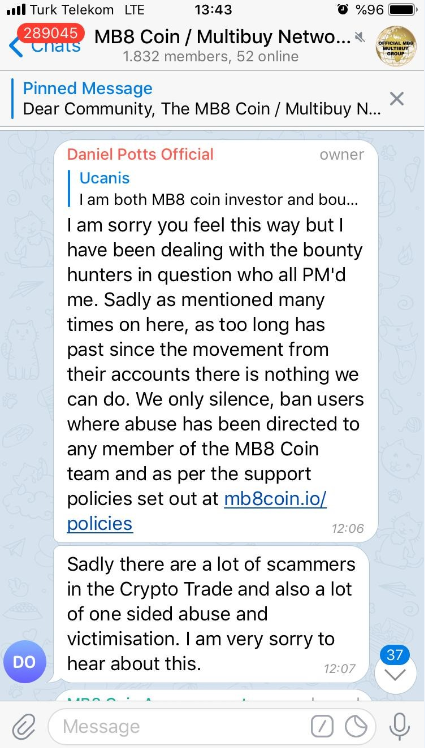Image resolution: width=425 pixels, height=748 pixels.
Task: Open the quoted Ucanis reply preview
Action: (x=218, y=189)
